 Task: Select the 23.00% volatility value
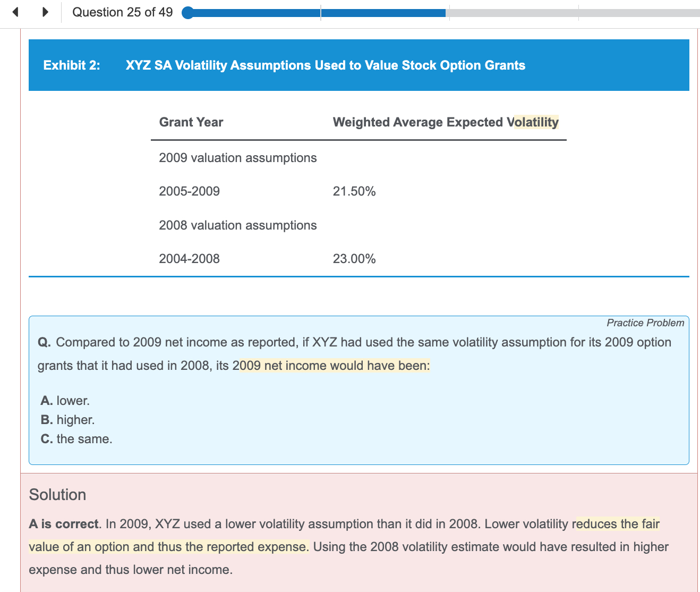point(354,259)
